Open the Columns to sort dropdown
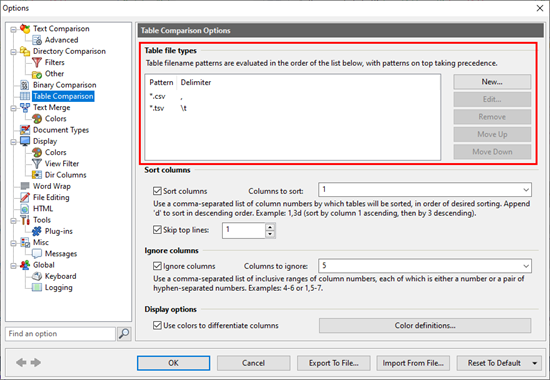 coord(526,190)
